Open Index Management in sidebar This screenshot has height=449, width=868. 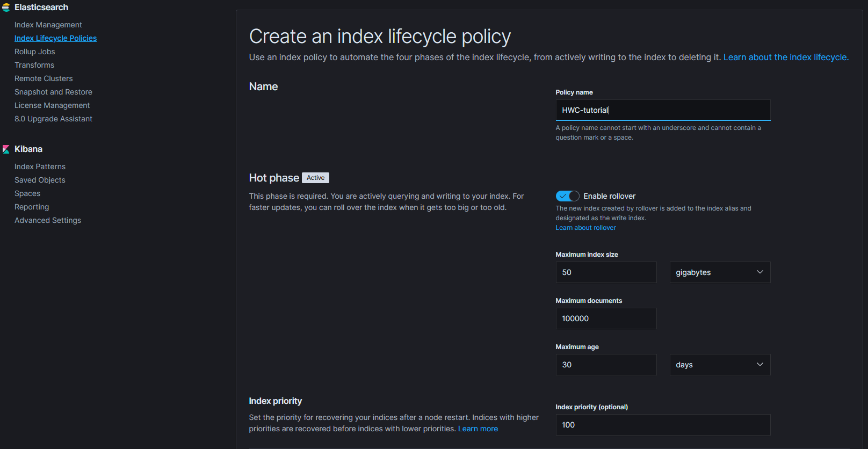(x=48, y=25)
